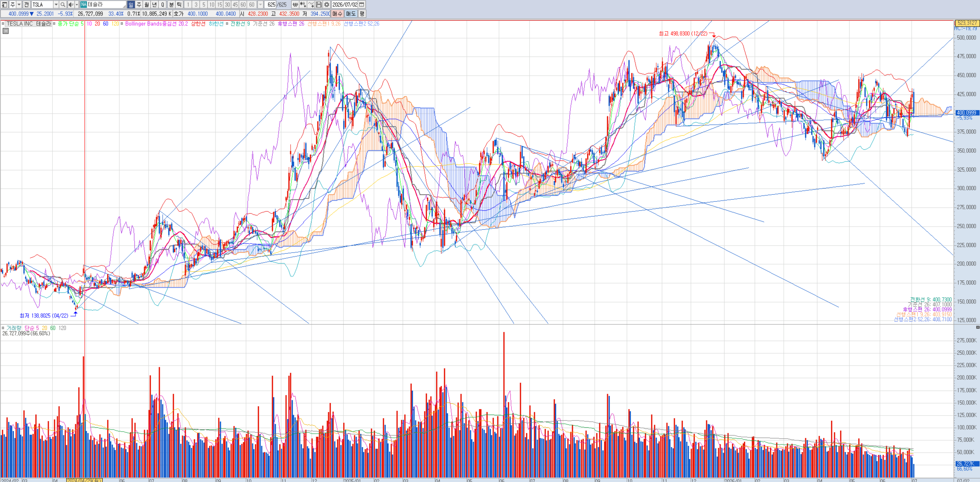980x482 pixels.
Task: Click the 하한선 lower band label
Action: (x=216, y=24)
